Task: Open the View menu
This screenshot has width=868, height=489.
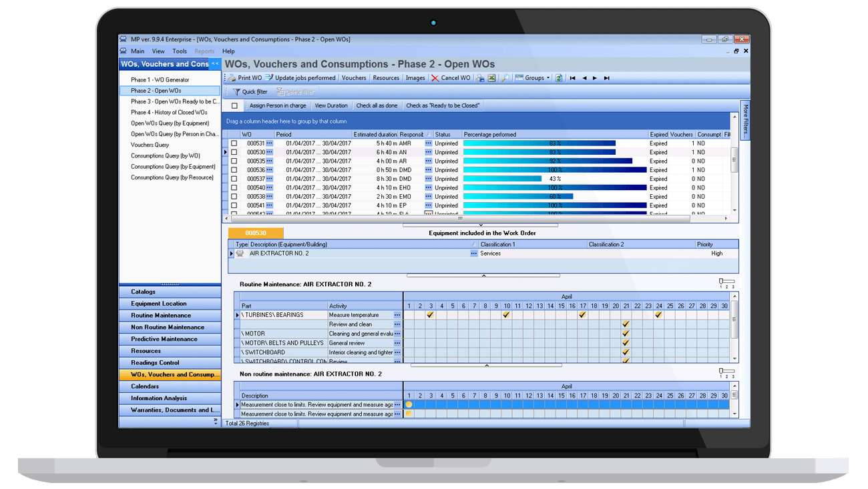Action: tap(158, 51)
